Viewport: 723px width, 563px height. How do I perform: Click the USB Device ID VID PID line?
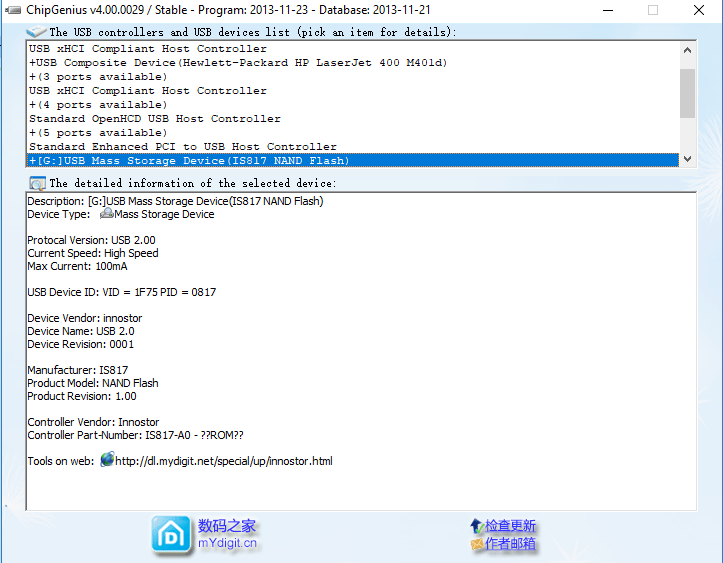[x=121, y=292]
